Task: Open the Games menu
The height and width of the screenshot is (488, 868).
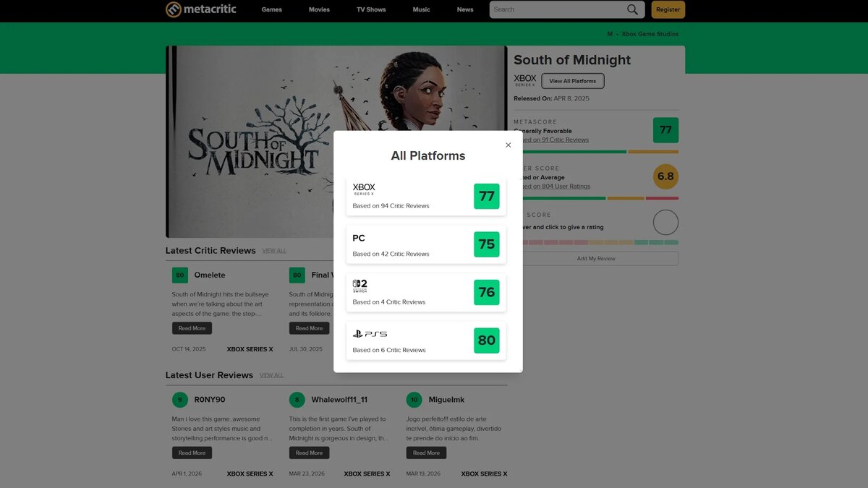Action: (272, 9)
